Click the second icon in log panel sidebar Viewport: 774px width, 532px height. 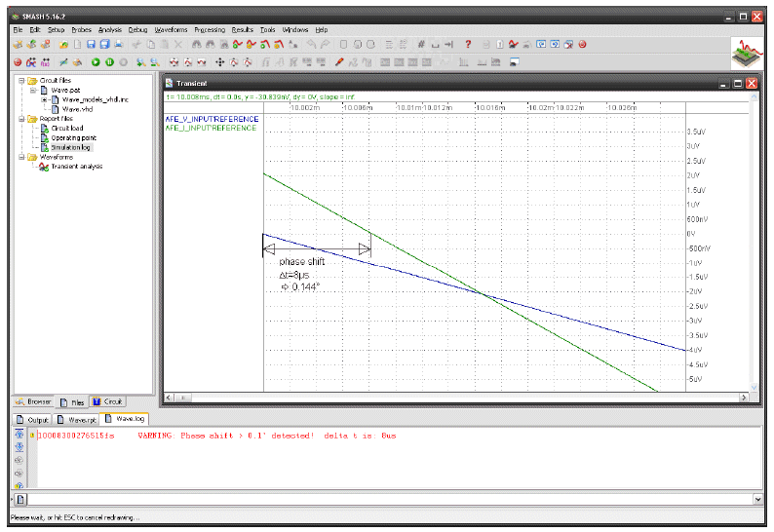[x=19, y=447]
